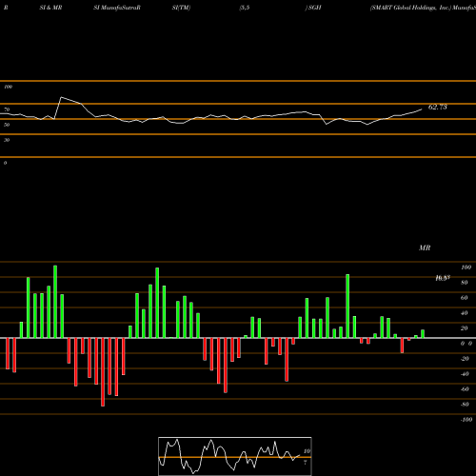Click the 100 label on the MR axis

click(x=466, y=268)
